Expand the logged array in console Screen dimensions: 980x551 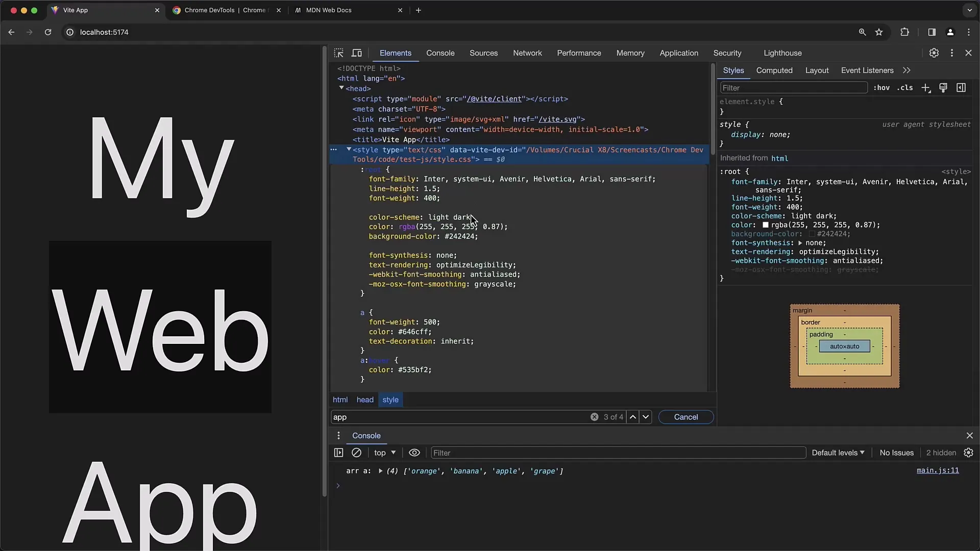[380, 471]
